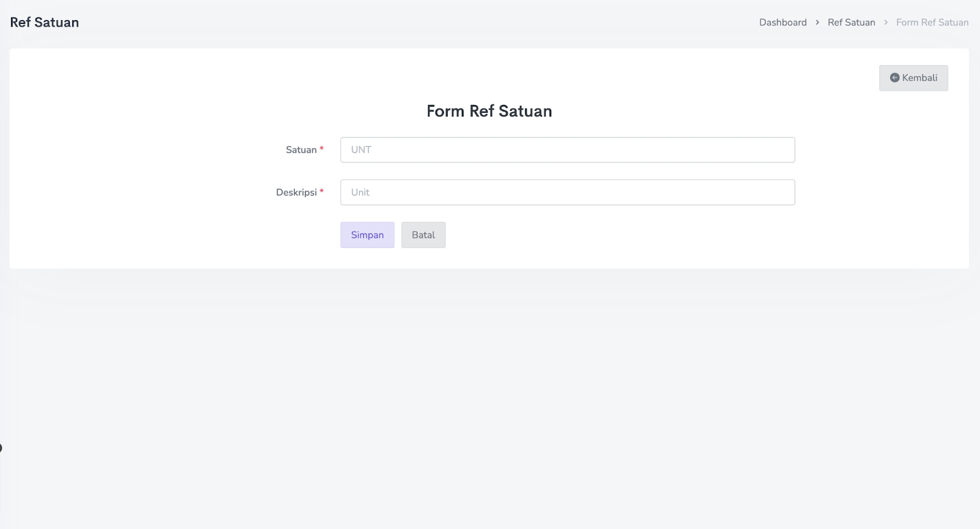The image size is (980, 529).
Task: Click the Form Ref Satuan breadcrumb item
Action: [932, 23]
